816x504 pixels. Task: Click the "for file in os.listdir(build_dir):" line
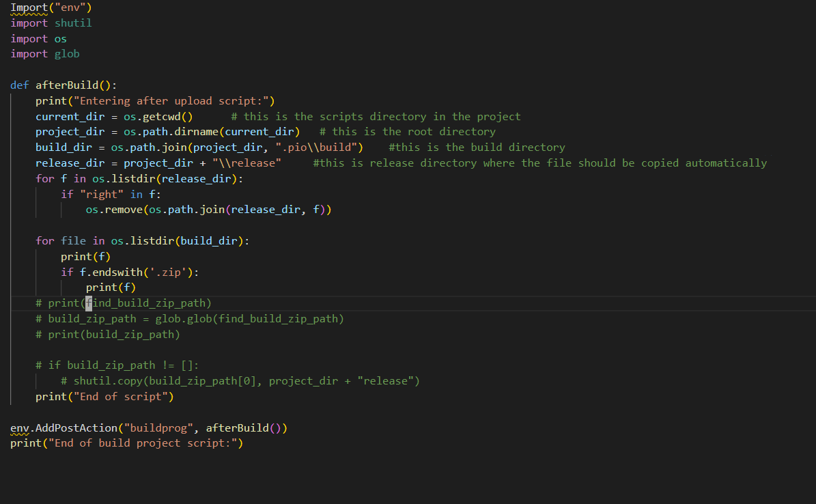tap(143, 240)
